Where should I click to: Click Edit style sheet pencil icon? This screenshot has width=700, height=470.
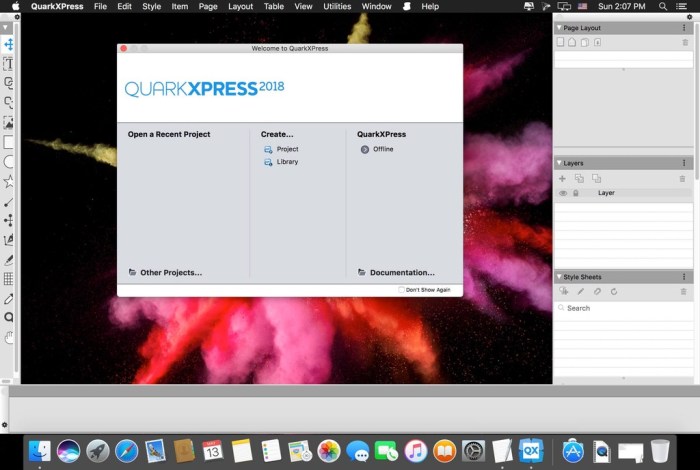point(580,291)
